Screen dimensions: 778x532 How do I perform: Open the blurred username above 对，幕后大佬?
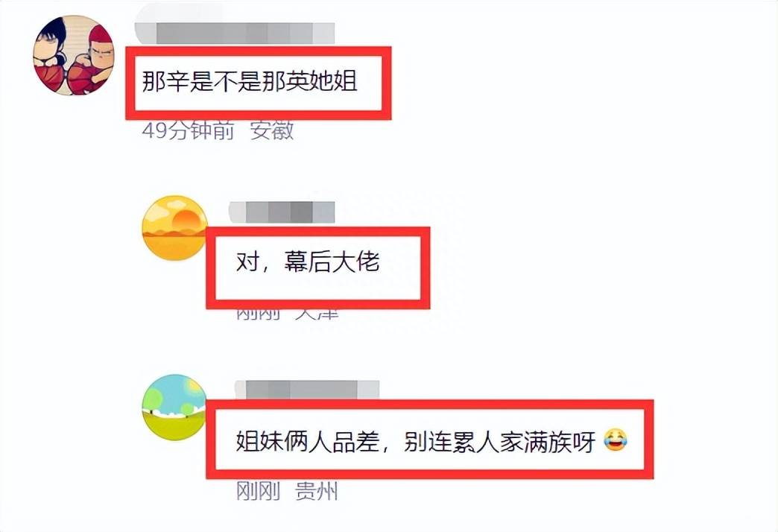point(282,212)
